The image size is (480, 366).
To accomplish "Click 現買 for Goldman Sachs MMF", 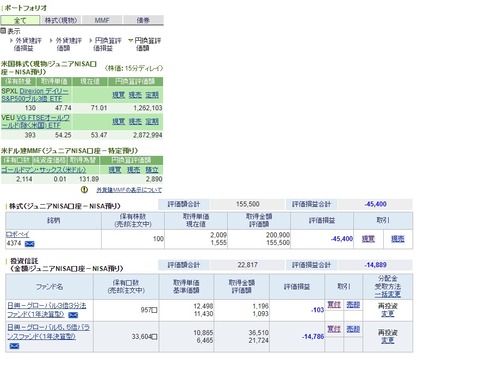I will click(115, 170).
